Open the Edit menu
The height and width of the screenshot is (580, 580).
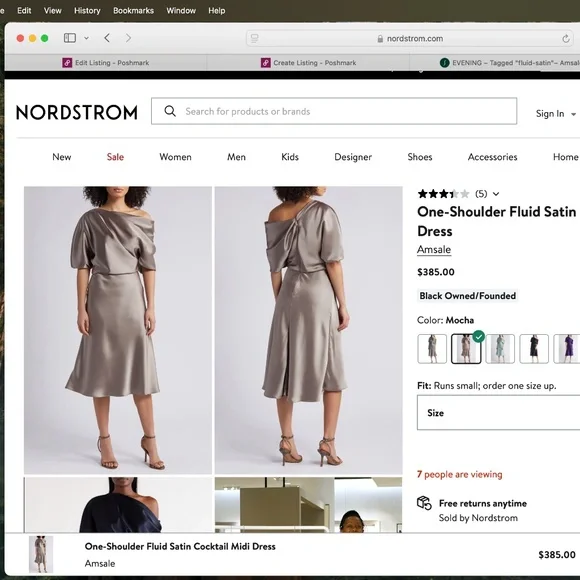point(24,11)
